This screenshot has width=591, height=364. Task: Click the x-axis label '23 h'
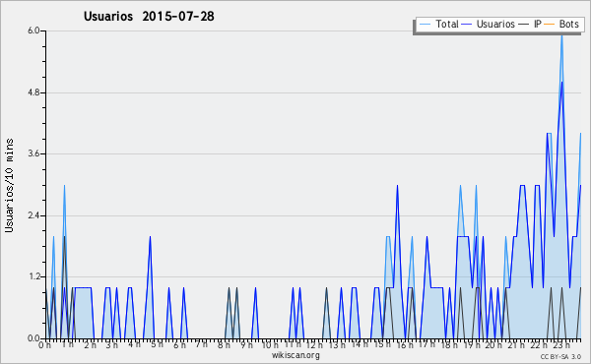[x=561, y=345]
